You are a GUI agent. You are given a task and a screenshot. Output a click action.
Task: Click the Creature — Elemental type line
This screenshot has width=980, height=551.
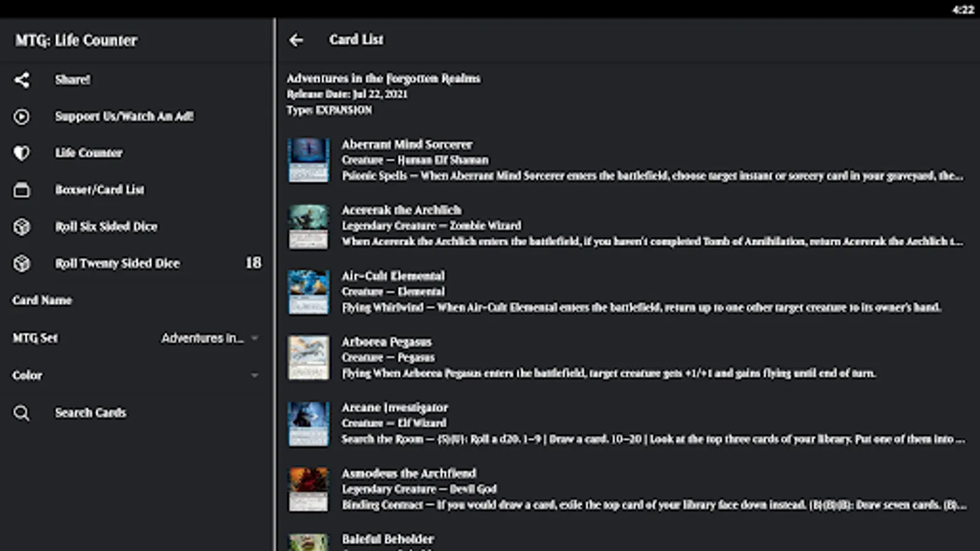(x=393, y=292)
